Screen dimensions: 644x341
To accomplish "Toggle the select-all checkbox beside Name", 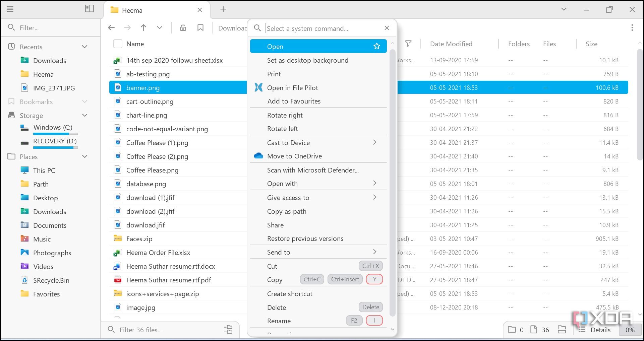I will (118, 44).
